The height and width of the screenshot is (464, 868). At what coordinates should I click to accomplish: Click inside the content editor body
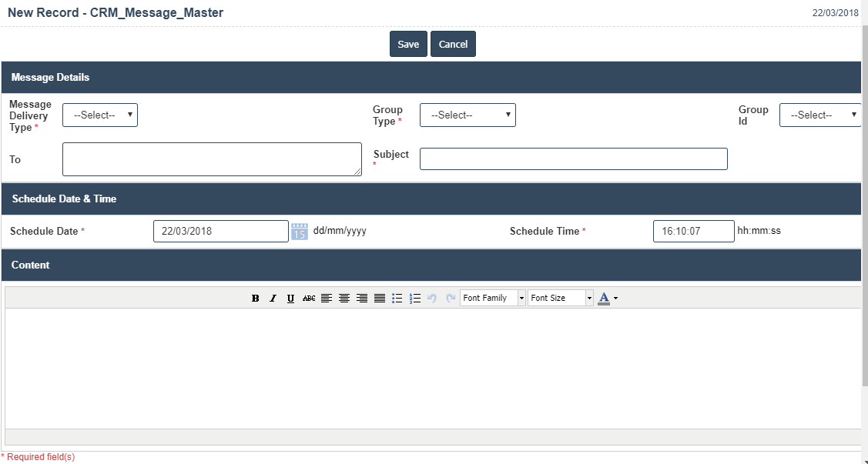pos(434,369)
